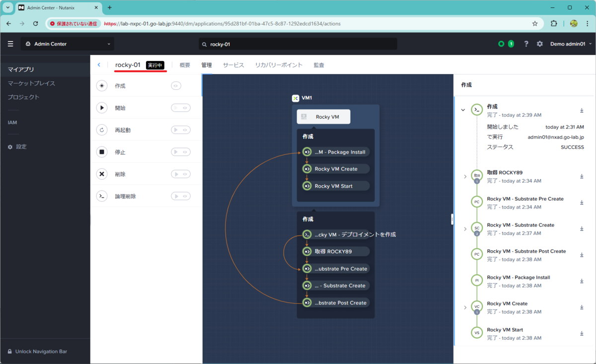Image resolution: width=596 pixels, height=364 pixels.
Task: Select the Rocky VM Create task node
Action: point(336,169)
